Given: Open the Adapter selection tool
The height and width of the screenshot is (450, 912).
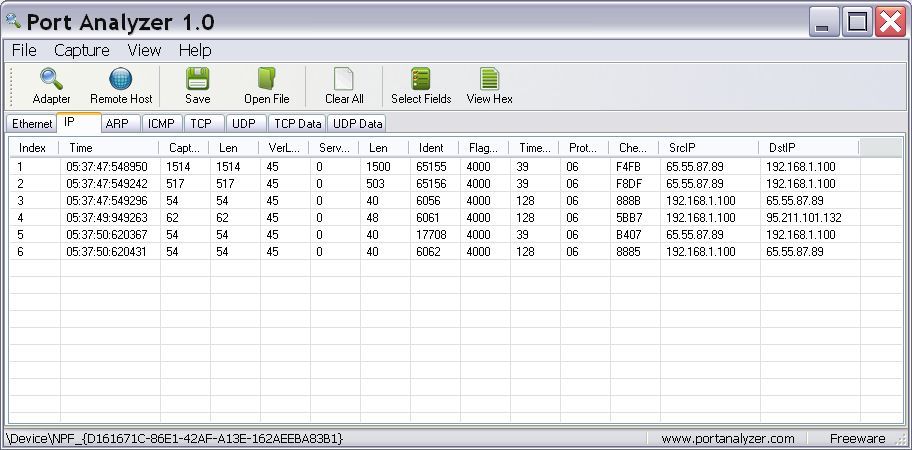Looking at the screenshot, I should tap(51, 86).
